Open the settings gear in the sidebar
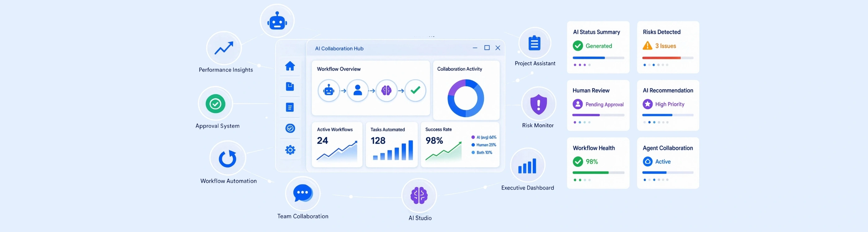The image size is (868, 232). pos(290,150)
